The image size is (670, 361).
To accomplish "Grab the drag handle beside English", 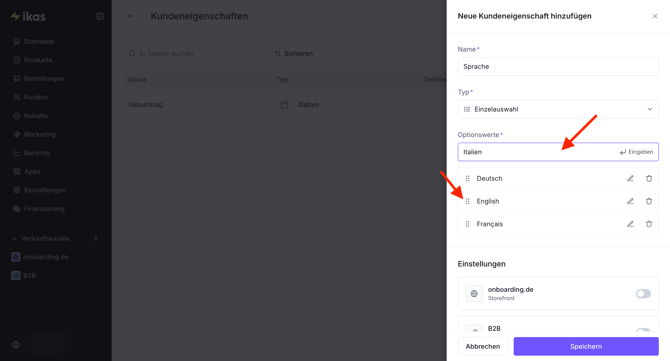I will (467, 201).
